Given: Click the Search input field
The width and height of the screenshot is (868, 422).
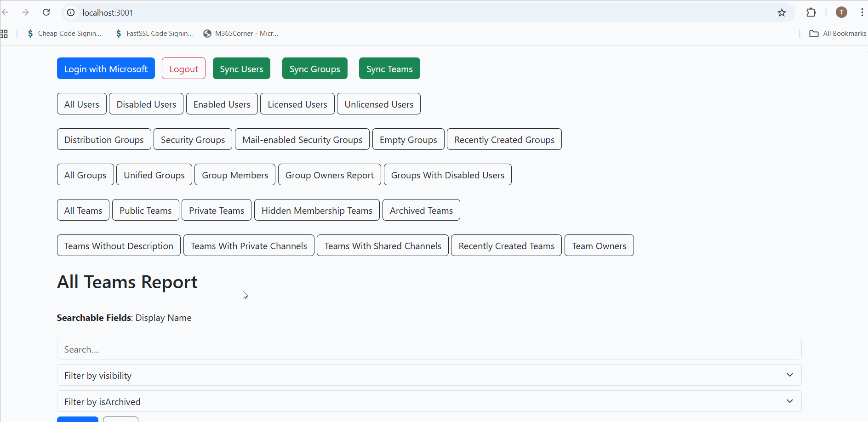Looking at the screenshot, I should coord(429,349).
